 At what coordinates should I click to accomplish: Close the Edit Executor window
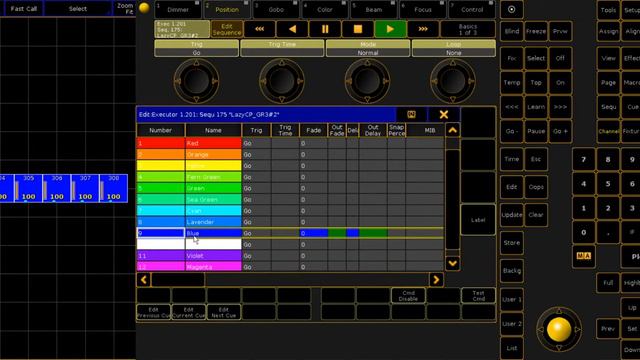click(444, 115)
